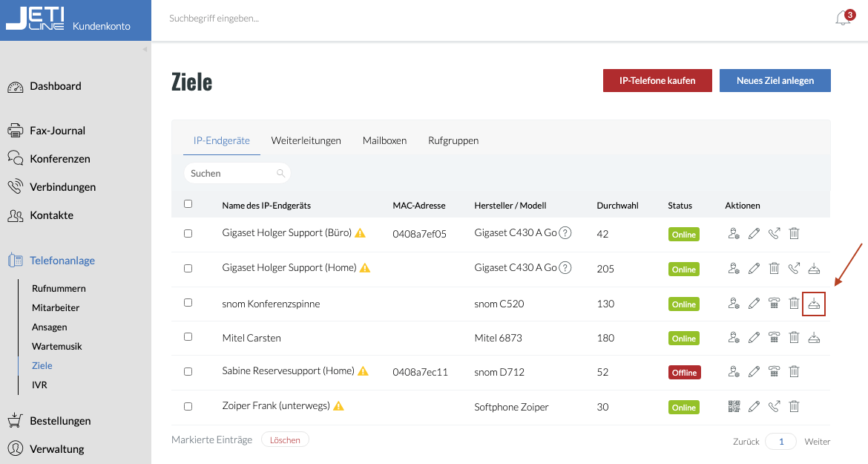This screenshot has height=464, width=868.
Task: Click the Suchen field in the table
Action: 237,173
